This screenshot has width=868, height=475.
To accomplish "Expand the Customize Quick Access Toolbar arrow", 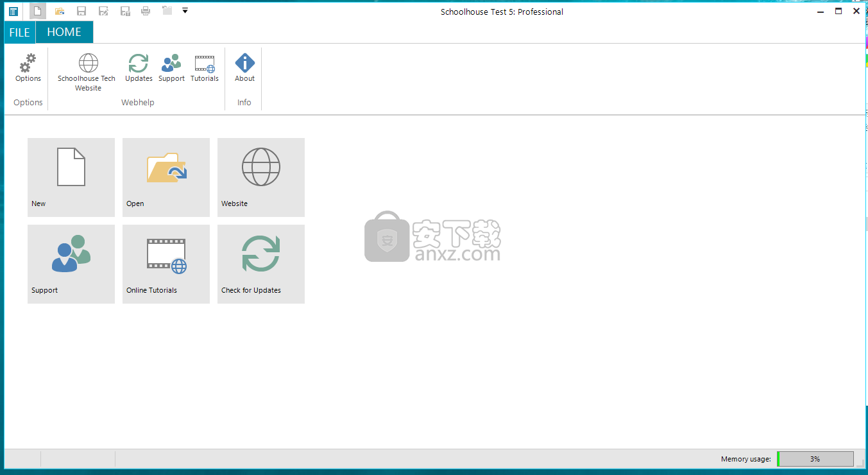I will click(185, 11).
